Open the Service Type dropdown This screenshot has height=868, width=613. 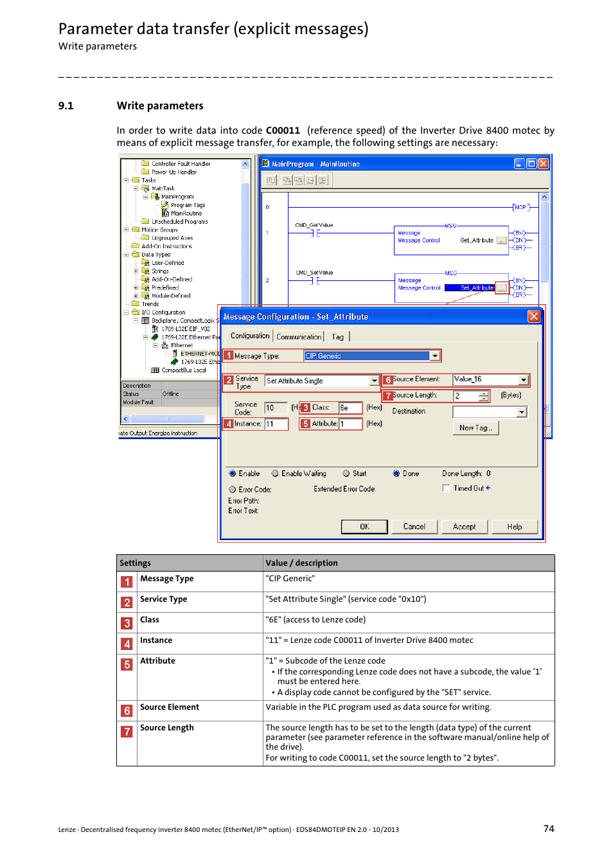click(375, 381)
